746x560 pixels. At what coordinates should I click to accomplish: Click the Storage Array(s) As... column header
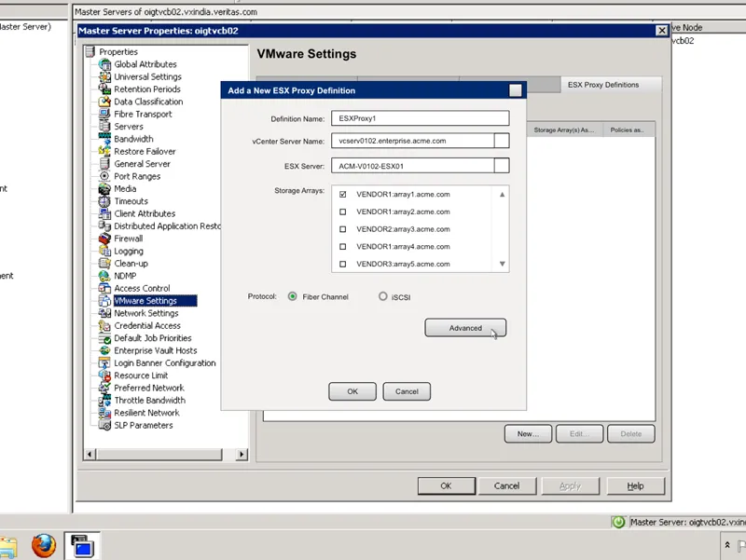coord(564,130)
